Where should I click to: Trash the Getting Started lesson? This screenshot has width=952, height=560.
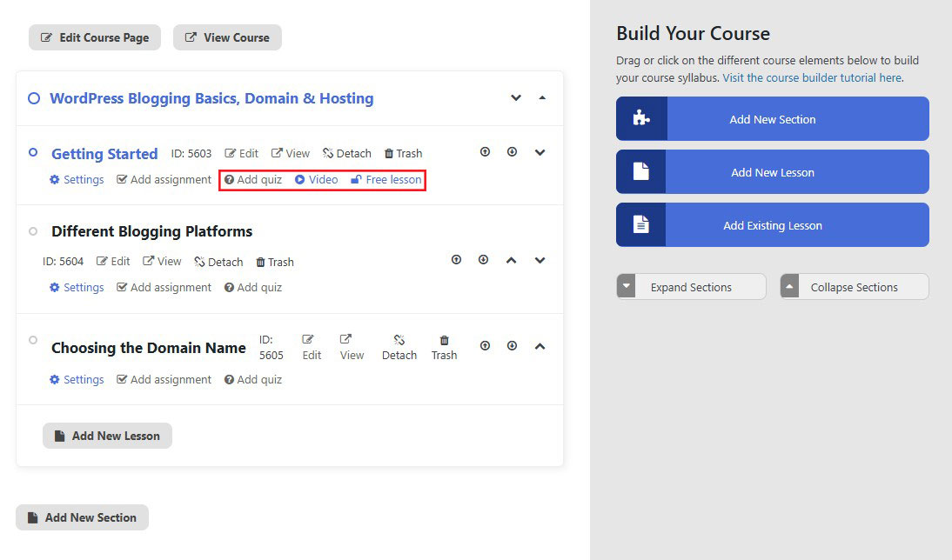point(403,154)
